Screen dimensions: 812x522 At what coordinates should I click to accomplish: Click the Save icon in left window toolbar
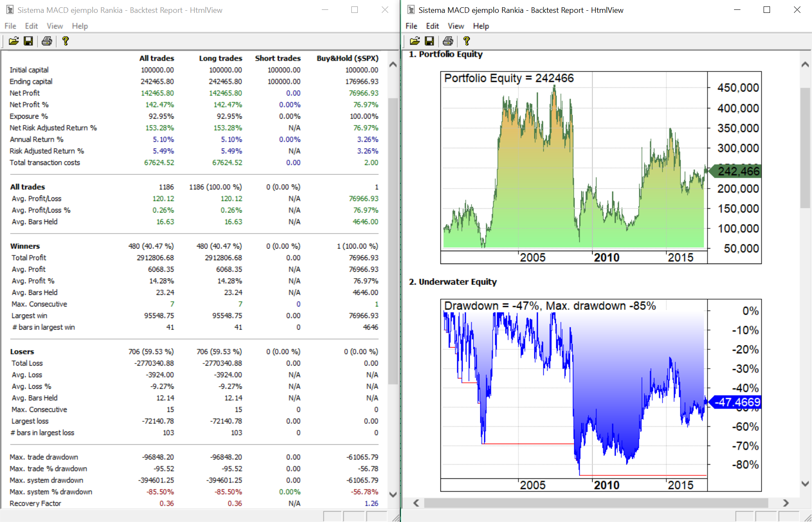28,41
